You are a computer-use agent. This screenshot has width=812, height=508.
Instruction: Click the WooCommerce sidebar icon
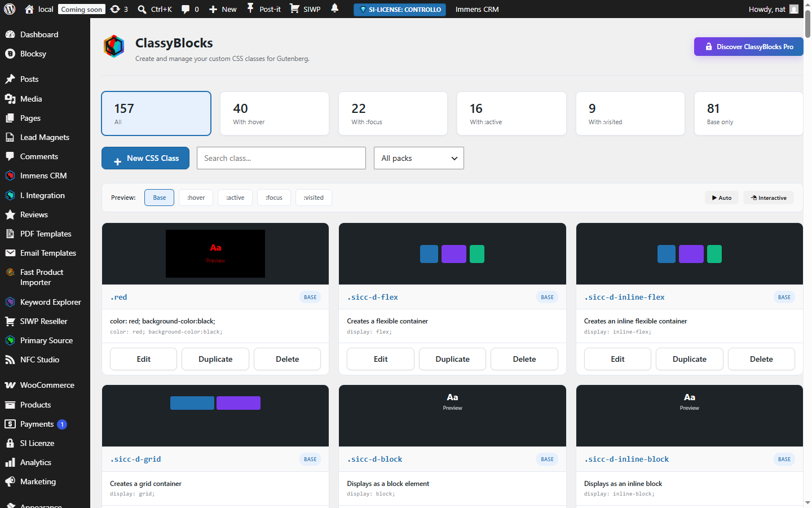pos(10,385)
